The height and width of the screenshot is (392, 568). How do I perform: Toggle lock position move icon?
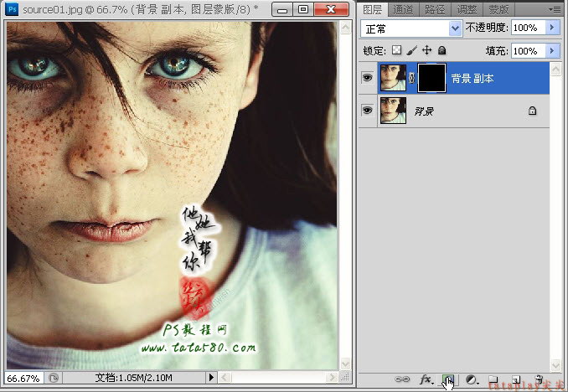click(427, 50)
